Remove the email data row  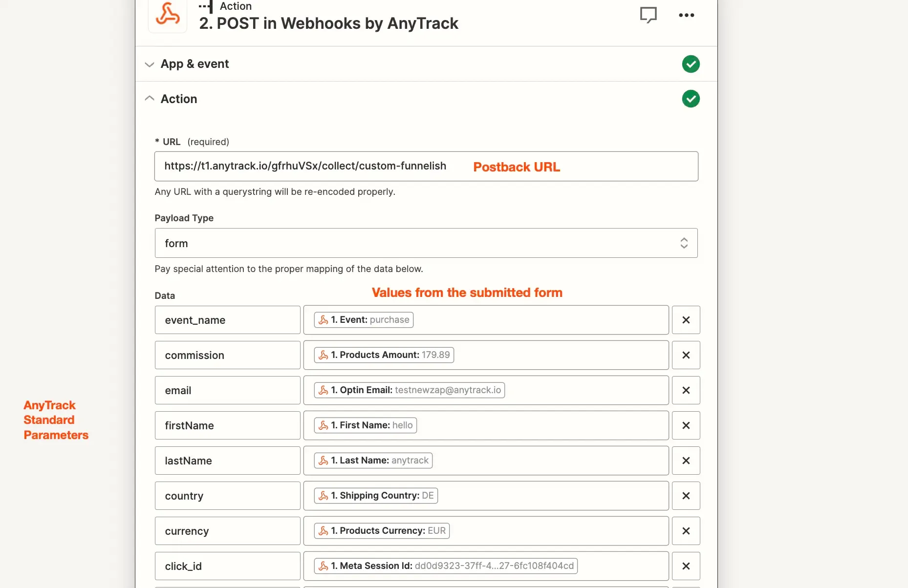pyautogui.click(x=686, y=391)
